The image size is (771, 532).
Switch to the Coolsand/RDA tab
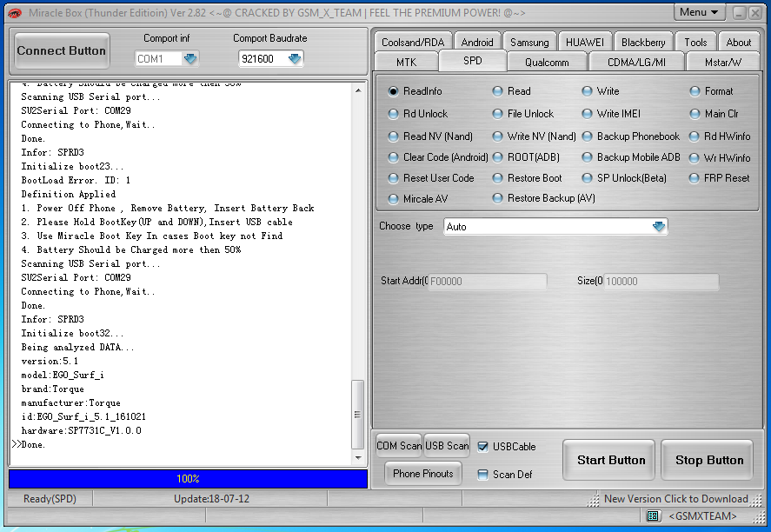tap(413, 43)
